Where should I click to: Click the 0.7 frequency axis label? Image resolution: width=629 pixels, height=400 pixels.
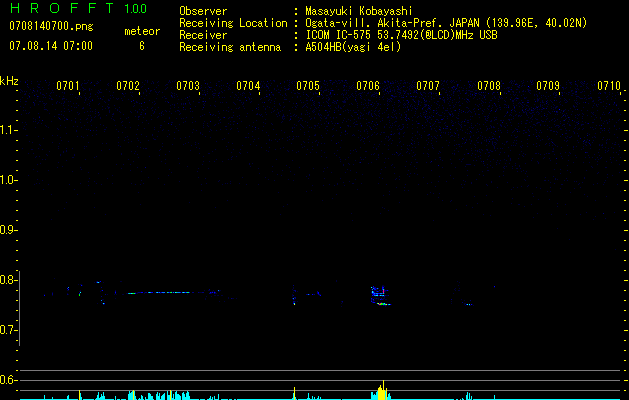7,330
